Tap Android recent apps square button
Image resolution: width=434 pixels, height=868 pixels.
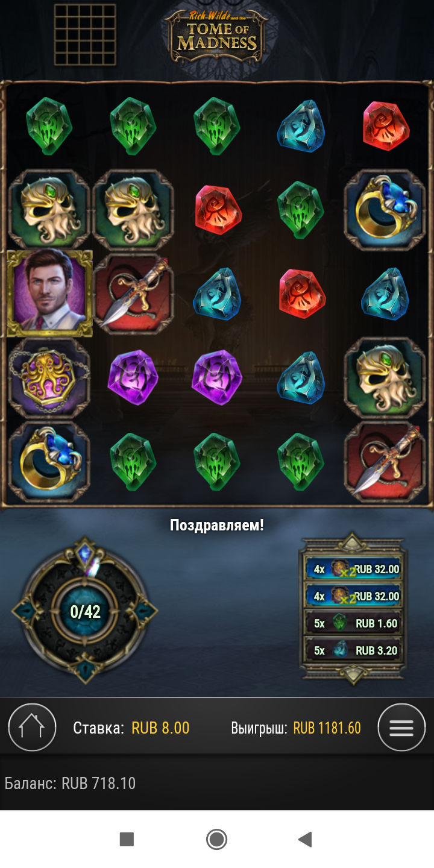(127, 839)
